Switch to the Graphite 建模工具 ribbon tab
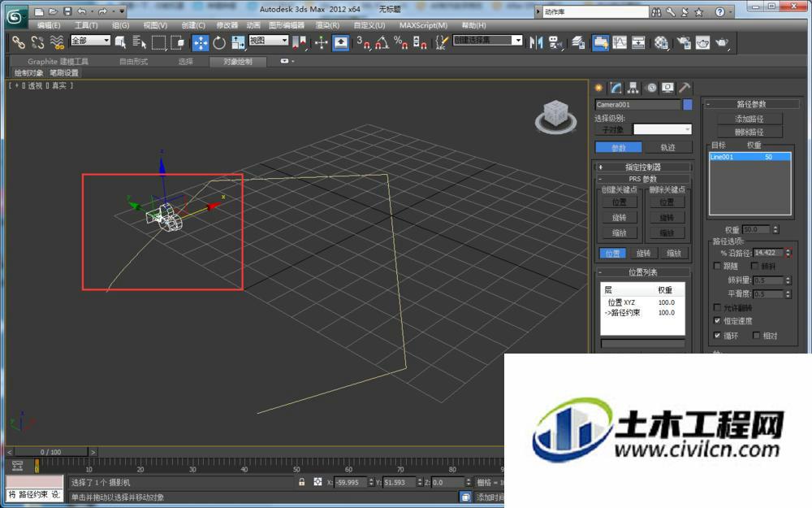The image size is (812, 508). click(x=58, y=61)
